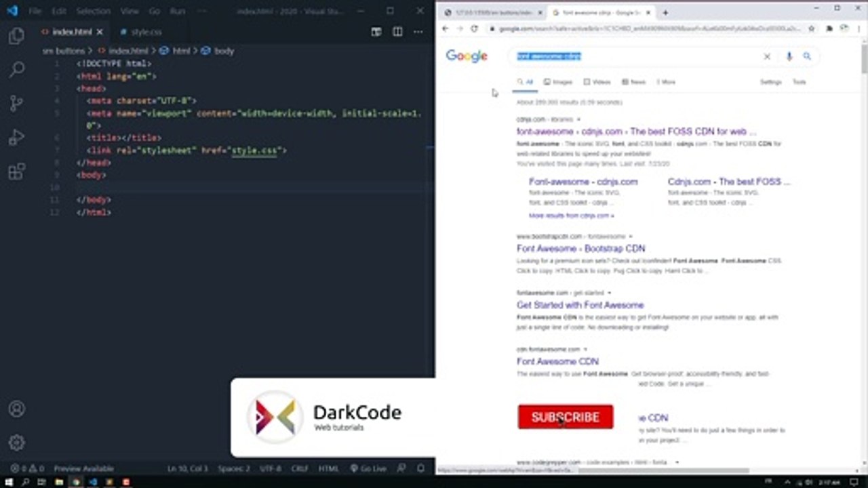Click the Google logo
The height and width of the screenshot is (488, 868).
pos(467,56)
